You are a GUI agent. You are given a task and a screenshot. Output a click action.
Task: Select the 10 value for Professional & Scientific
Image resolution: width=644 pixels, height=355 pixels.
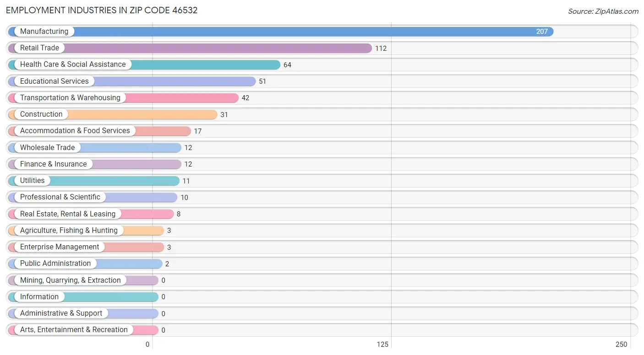pyautogui.click(x=184, y=197)
